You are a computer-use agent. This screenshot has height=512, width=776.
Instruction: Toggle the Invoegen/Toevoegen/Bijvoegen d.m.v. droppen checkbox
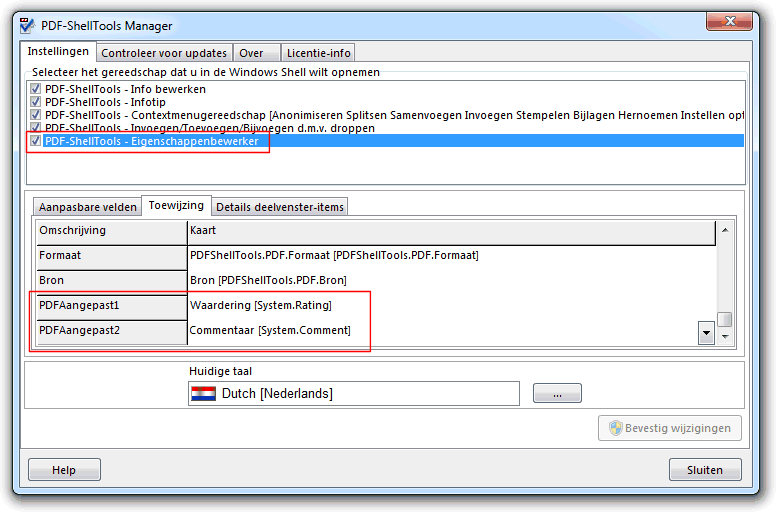35,128
